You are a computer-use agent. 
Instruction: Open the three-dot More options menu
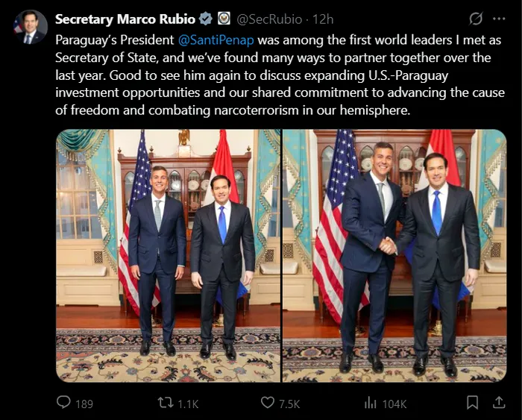click(497, 19)
